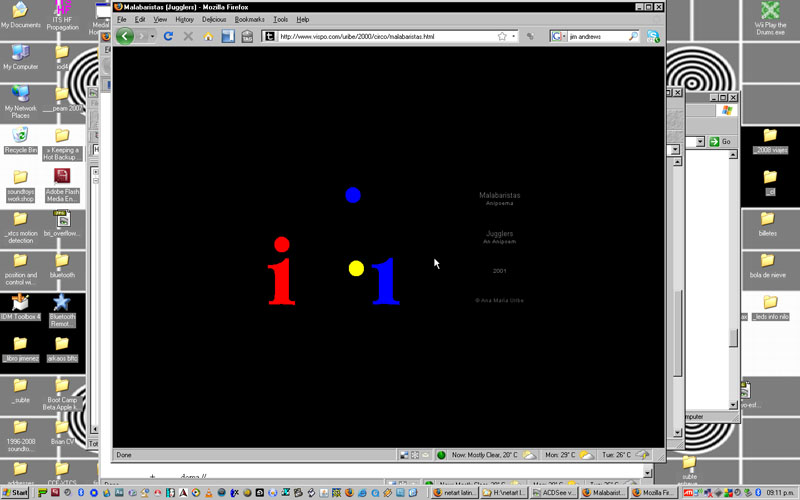The image size is (800, 500).
Task: Click the Windows Start button
Action: click(x=19, y=492)
